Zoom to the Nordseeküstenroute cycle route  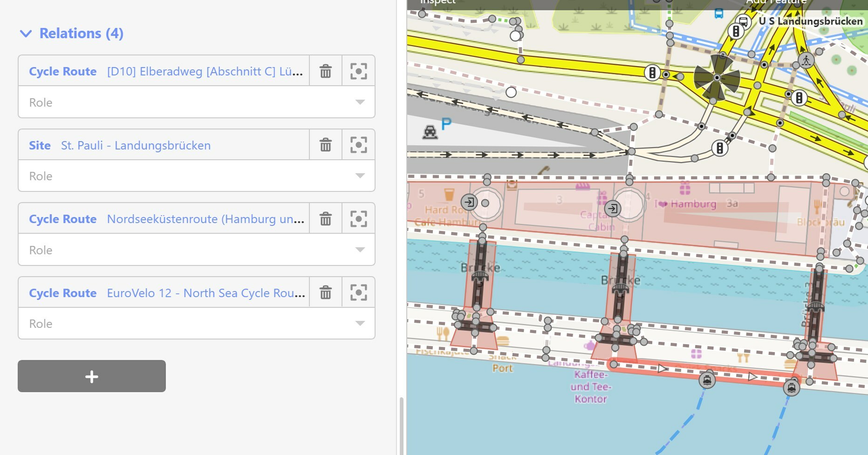(358, 219)
